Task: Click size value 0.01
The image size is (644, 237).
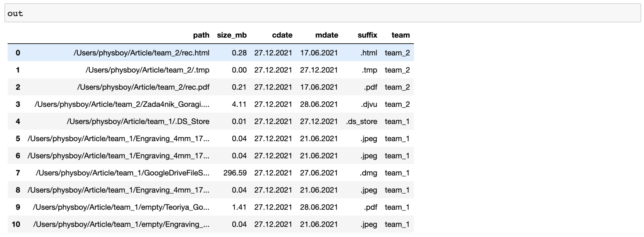Action: pos(239,121)
